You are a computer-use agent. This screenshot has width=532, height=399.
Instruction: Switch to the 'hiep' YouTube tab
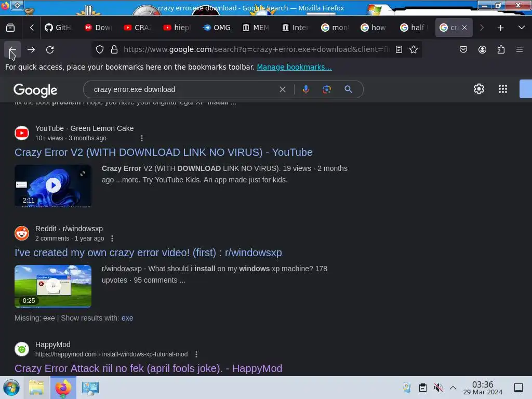pos(178,28)
